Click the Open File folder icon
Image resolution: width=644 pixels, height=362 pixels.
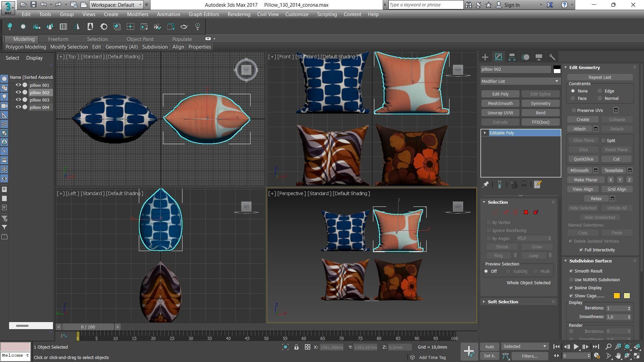tap(23, 5)
